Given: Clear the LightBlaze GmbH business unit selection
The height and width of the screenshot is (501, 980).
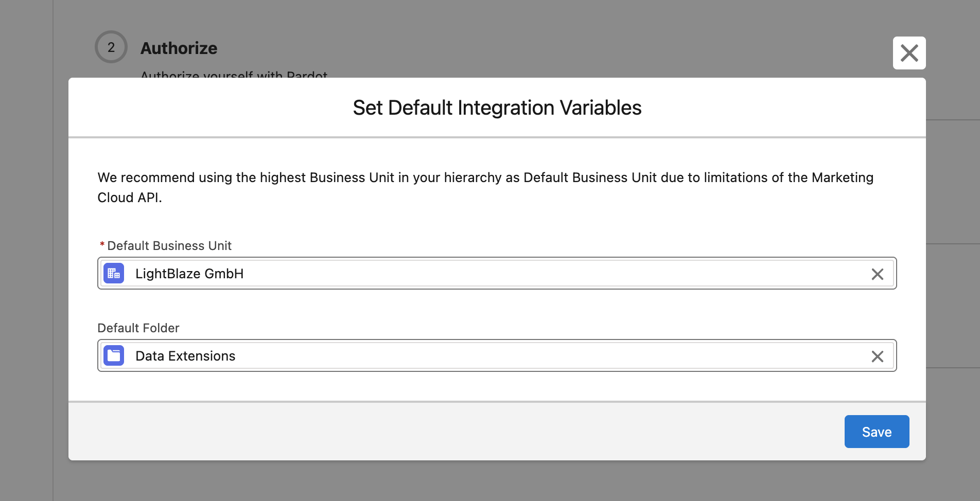Looking at the screenshot, I should [x=877, y=274].
